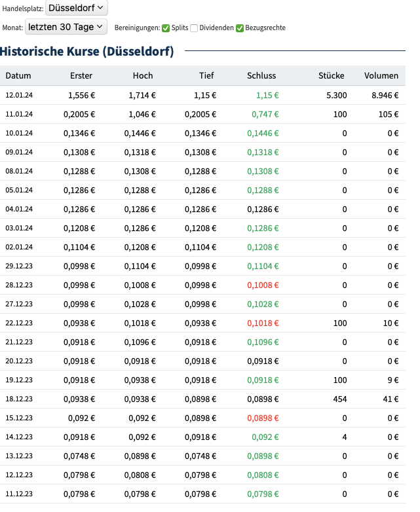This screenshot has height=512, width=420.
Task: Click closing price 0,747 € on 11.01.24
Action: 265,114
